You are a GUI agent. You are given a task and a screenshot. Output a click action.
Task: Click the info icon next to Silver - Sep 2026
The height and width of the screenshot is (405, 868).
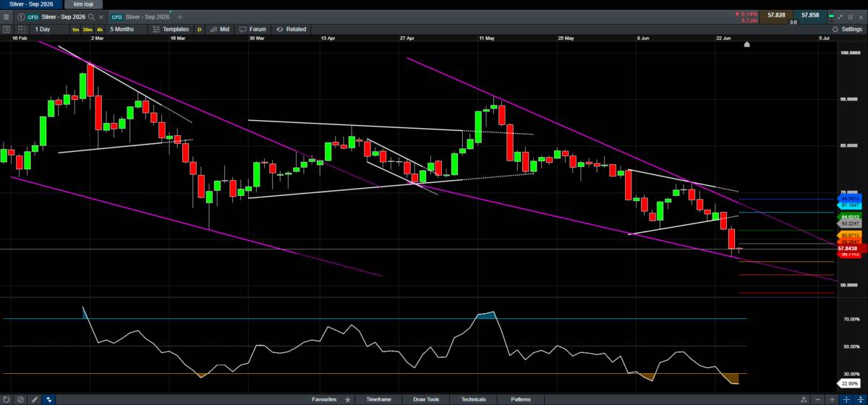(x=20, y=16)
